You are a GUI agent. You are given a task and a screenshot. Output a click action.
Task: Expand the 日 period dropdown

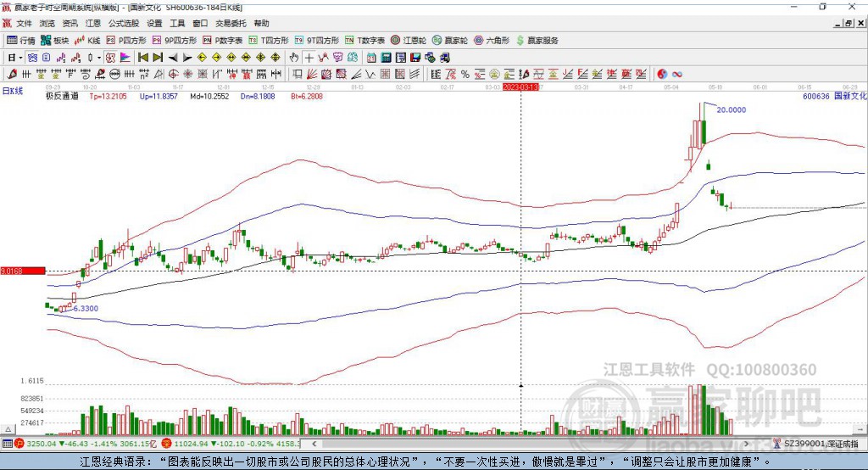pos(14,57)
